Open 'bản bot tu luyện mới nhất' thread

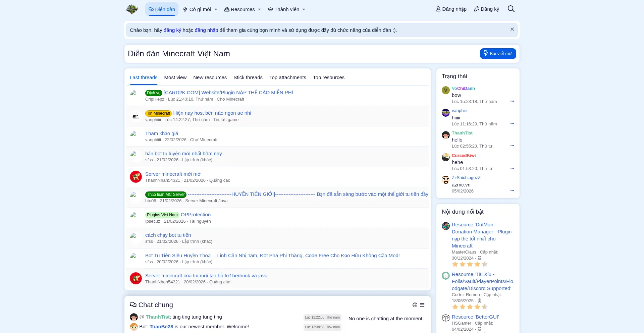click(x=183, y=154)
